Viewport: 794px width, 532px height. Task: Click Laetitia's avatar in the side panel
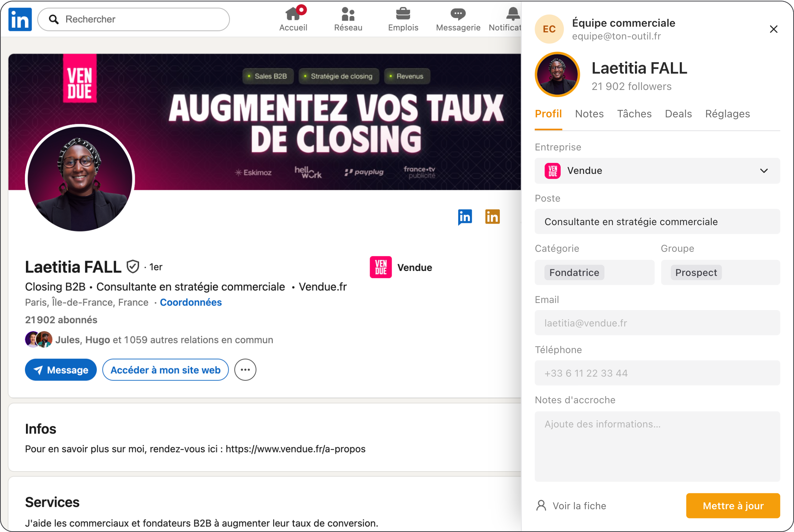557,75
